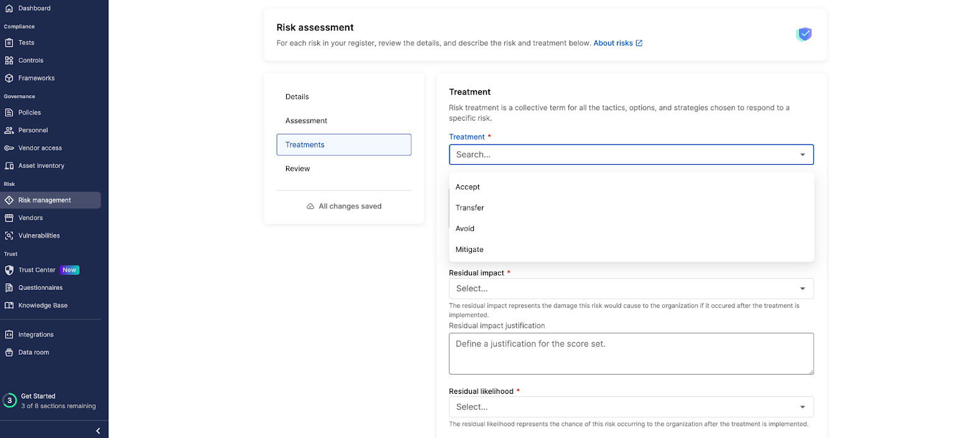Collapse the sidebar with chevron arrow
Image resolution: width=980 pixels, height=438 pixels.
point(98,431)
